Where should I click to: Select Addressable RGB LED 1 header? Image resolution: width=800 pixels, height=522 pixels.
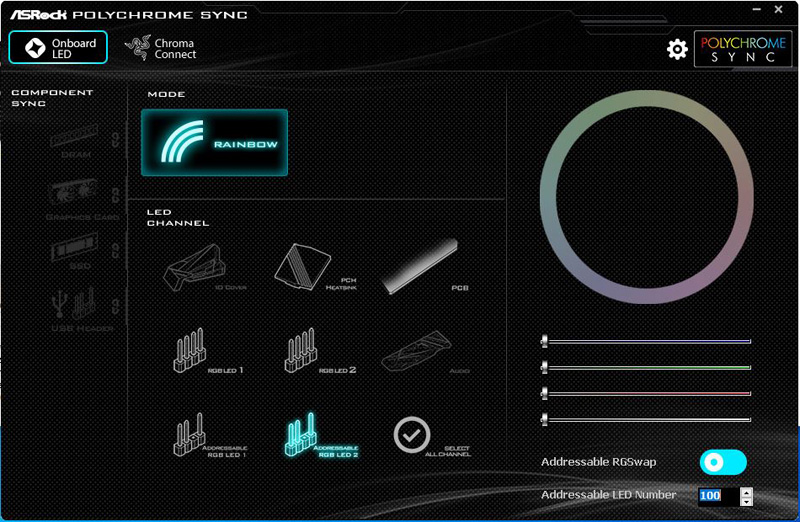pyautogui.click(x=189, y=433)
